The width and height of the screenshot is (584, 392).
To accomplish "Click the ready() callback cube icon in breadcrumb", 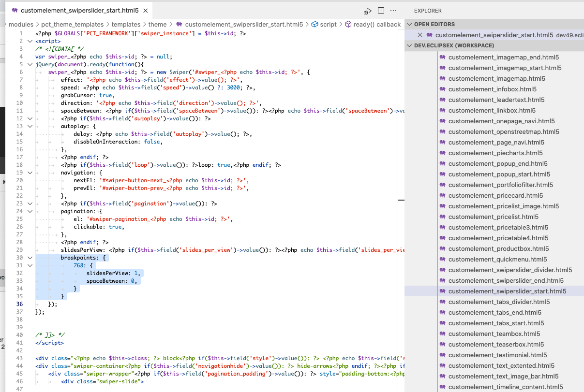I will point(348,24).
